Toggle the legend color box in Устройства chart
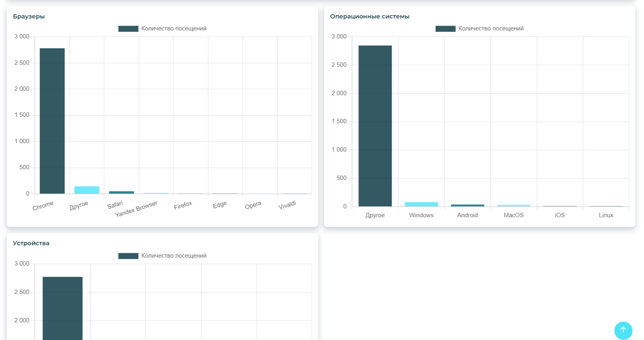The image size is (644, 340). [x=128, y=256]
